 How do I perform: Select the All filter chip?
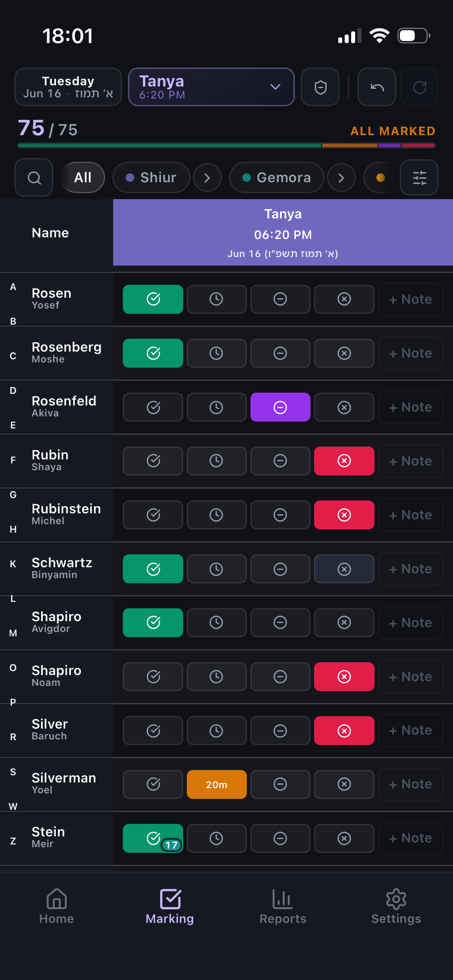tap(83, 177)
